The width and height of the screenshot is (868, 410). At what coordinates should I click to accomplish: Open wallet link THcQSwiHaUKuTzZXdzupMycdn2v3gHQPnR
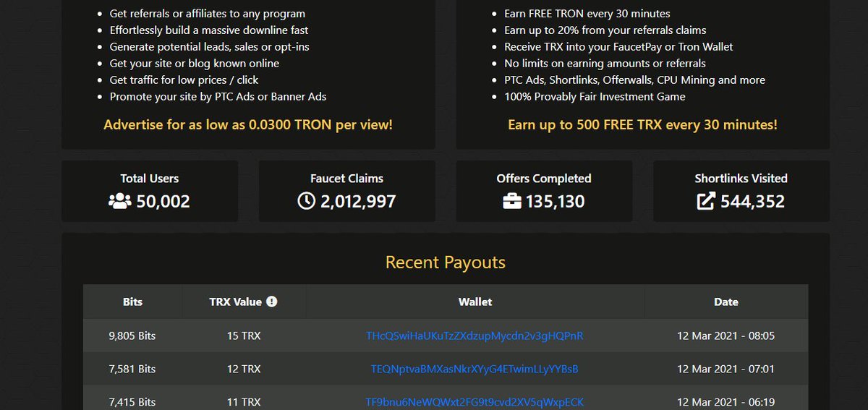click(x=475, y=336)
